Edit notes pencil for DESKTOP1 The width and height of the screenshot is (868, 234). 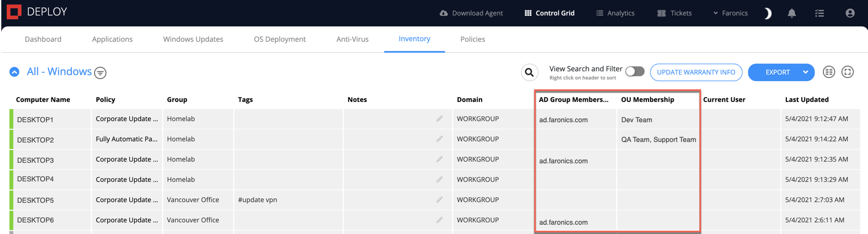[439, 118]
